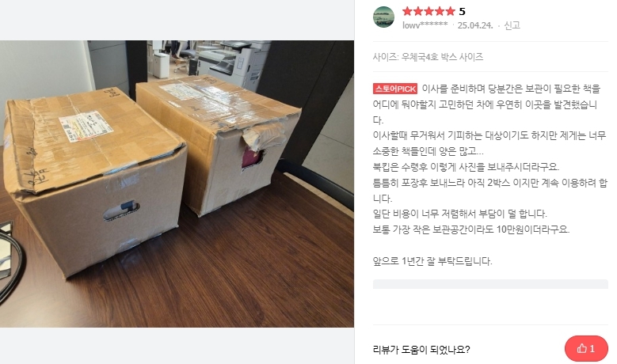Screen dimensions: 617x364
Task: Click the red 스토어PICK badge
Action: (x=394, y=89)
